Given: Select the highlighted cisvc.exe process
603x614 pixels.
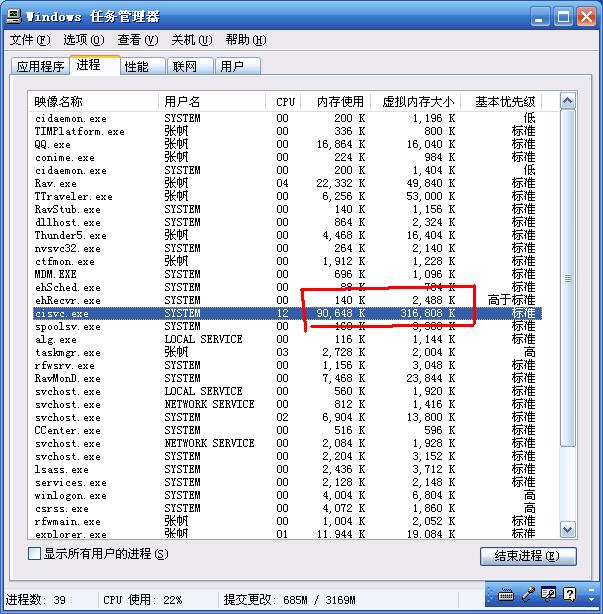Looking at the screenshot, I should click(287, 313).
